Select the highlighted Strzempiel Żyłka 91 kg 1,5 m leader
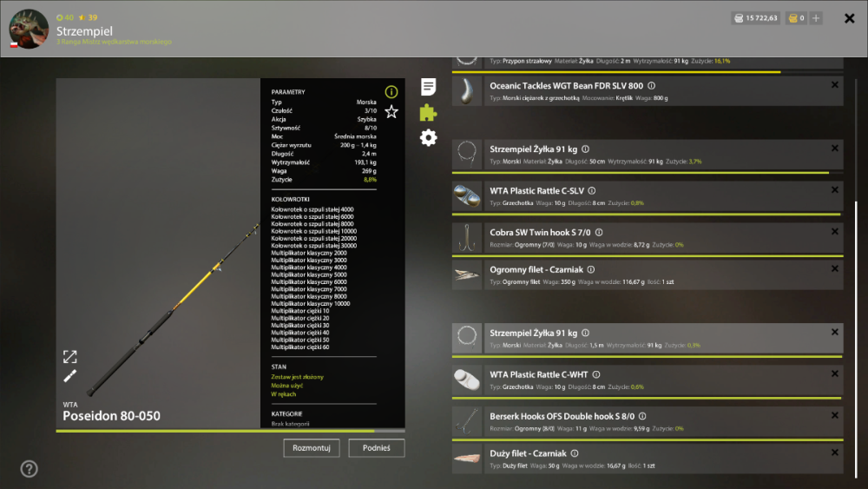This screenshot has width=868, height=489. pyautogui.click(x=648, y=339)
